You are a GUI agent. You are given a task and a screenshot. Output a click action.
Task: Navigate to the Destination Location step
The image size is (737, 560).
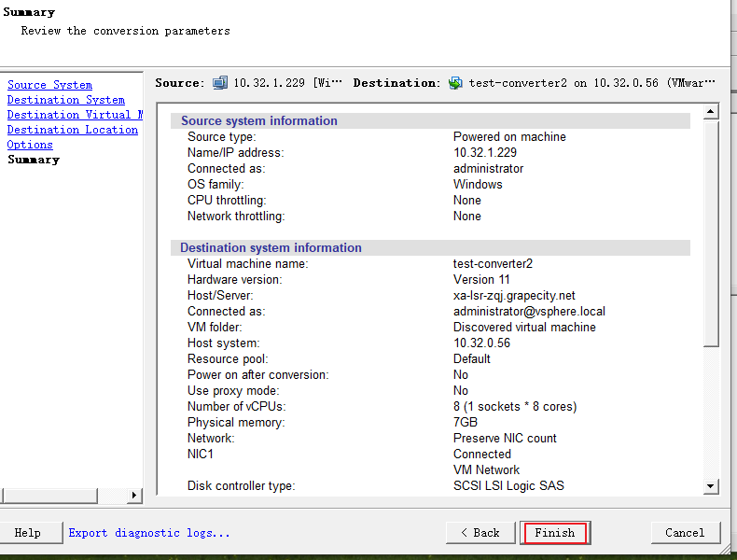72,130
